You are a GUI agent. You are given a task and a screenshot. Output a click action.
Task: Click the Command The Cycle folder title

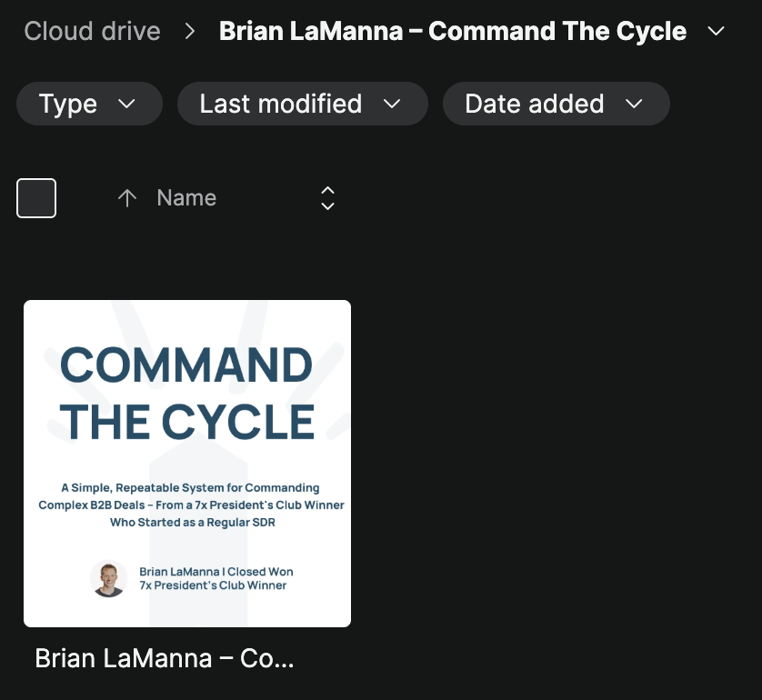(x=453, y=31)
